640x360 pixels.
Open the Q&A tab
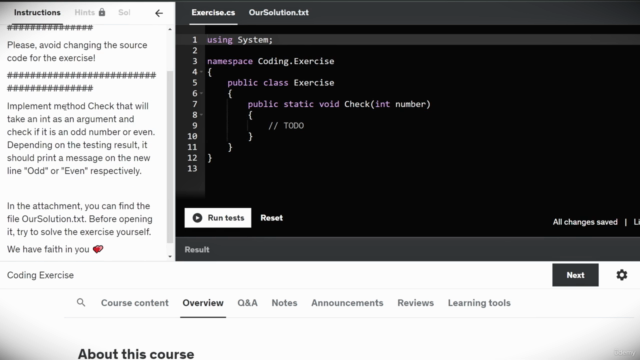coord(247,303)
